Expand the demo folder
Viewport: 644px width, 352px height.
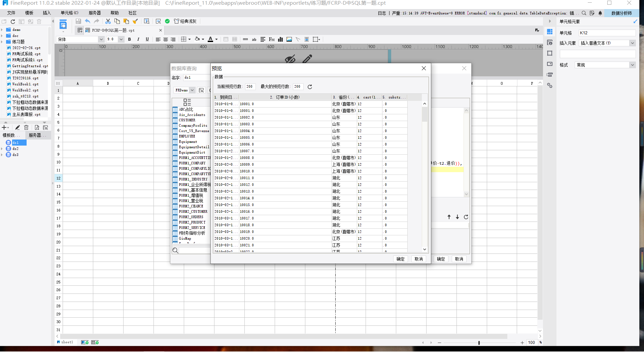point(2,30)
